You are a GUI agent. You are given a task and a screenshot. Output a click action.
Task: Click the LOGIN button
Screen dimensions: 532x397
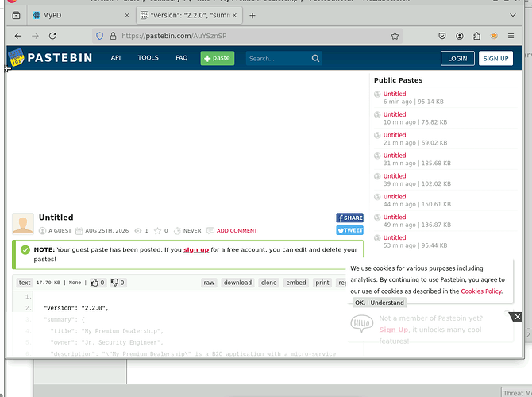click(457, 59)
